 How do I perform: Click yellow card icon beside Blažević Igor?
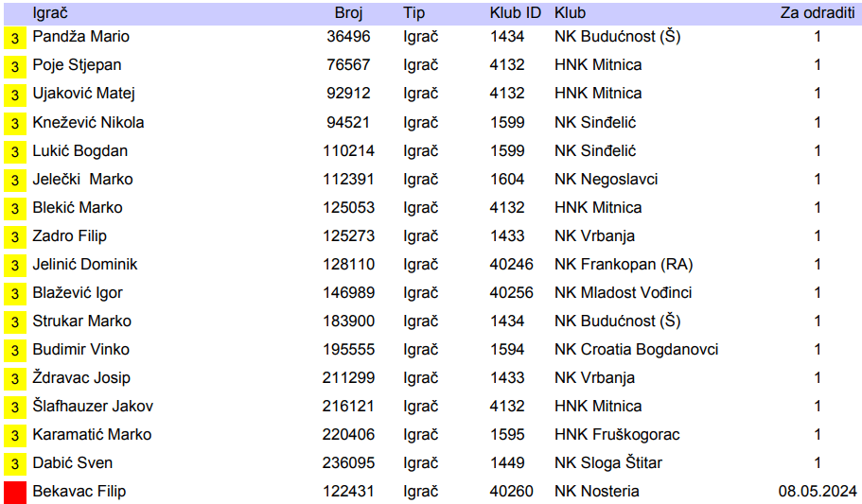coord(15,294)
